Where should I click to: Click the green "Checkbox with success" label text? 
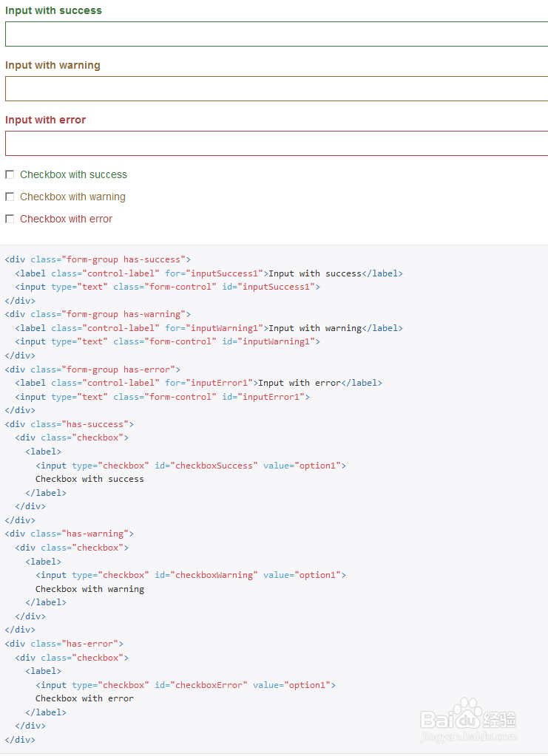(x=73, y=174)
